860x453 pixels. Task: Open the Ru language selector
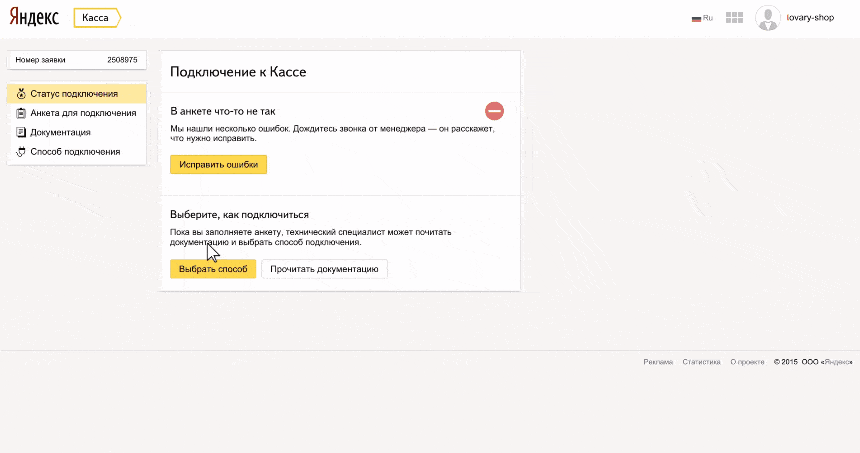pyautogui.click(x=702, y=18)
